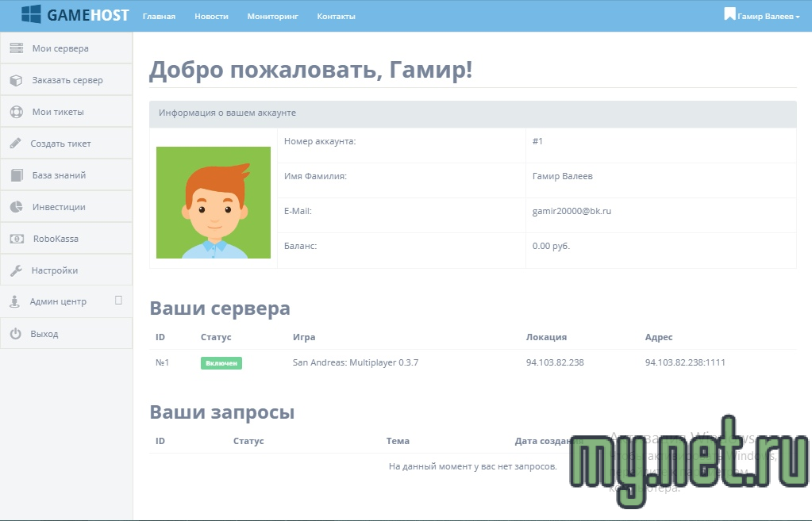
Task: Click the pie chart icon beside Инвестиции
Action: click(16, 207)
